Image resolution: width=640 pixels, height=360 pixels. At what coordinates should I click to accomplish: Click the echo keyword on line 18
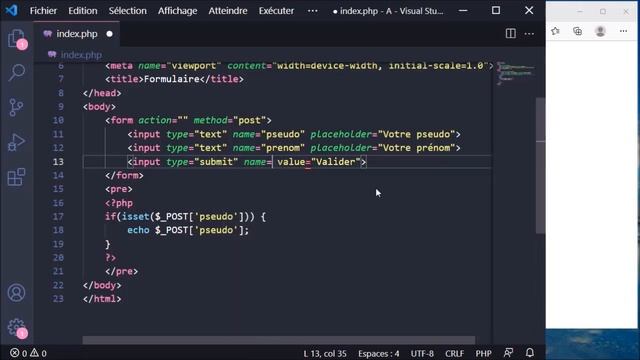(x=138, y=230)
